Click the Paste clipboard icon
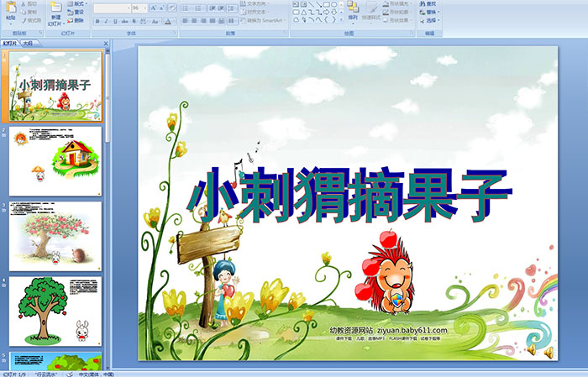This screenshot has height=377, width=588. tap(10, 10)
